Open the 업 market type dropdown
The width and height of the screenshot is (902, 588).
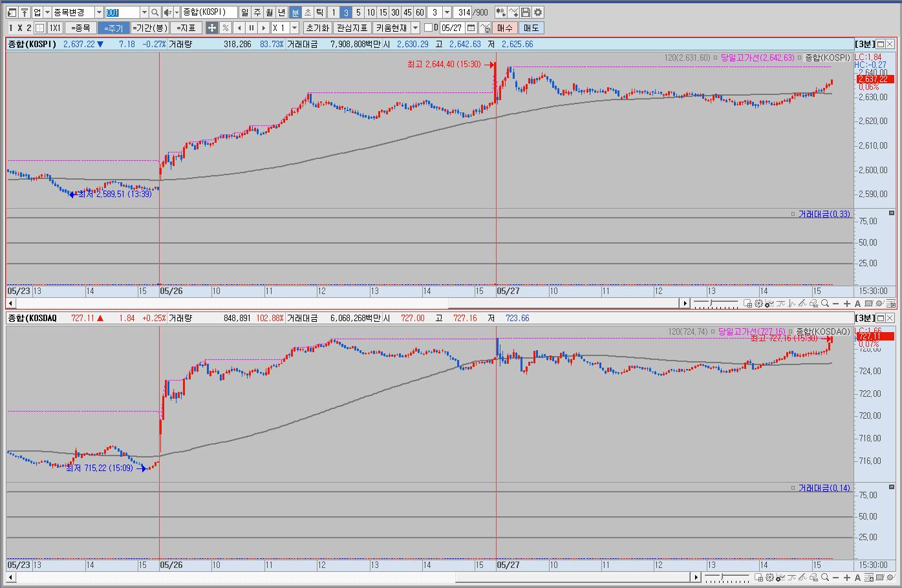tap(47, 12)
